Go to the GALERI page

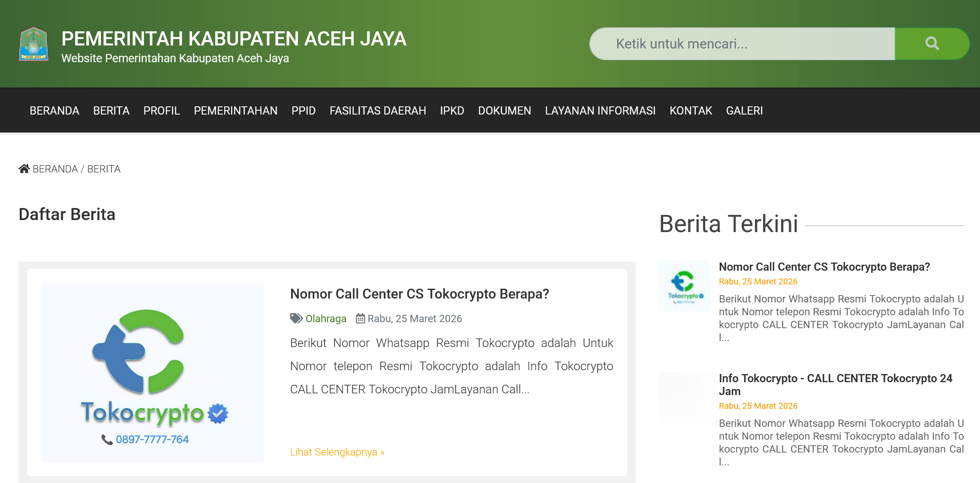[x=744, y=111]
